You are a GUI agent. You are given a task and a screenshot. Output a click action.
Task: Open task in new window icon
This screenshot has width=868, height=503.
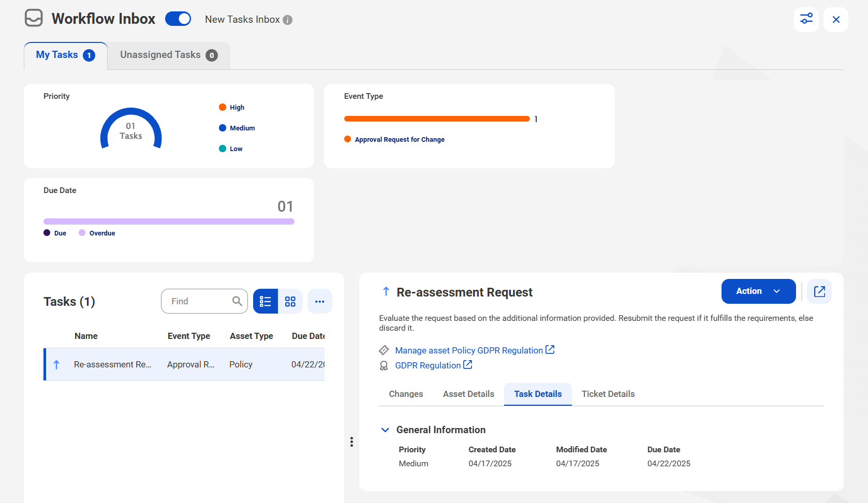coord(819,291)
